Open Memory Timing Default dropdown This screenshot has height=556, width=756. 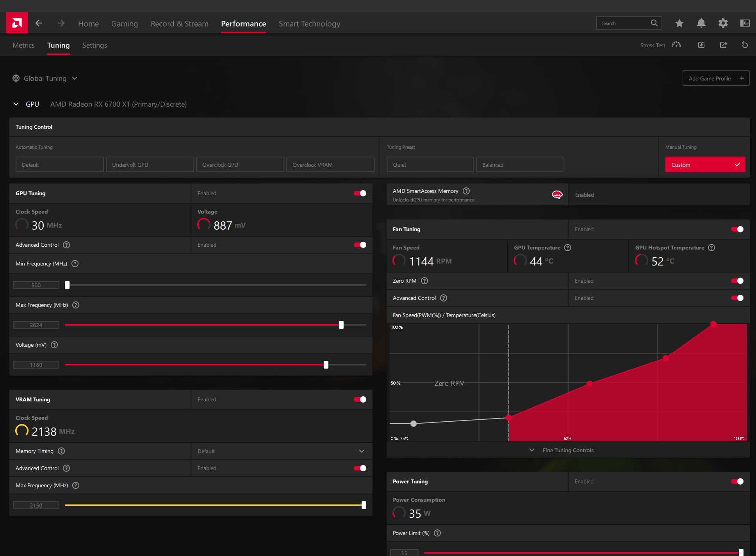click(x=282, y=451)
